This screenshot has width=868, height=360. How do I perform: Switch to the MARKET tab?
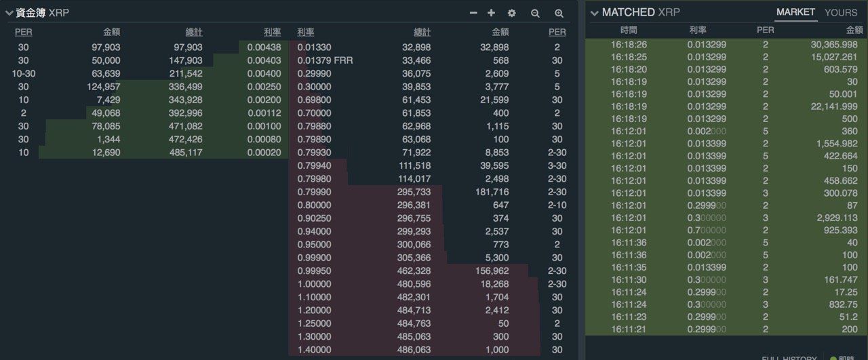795,12
